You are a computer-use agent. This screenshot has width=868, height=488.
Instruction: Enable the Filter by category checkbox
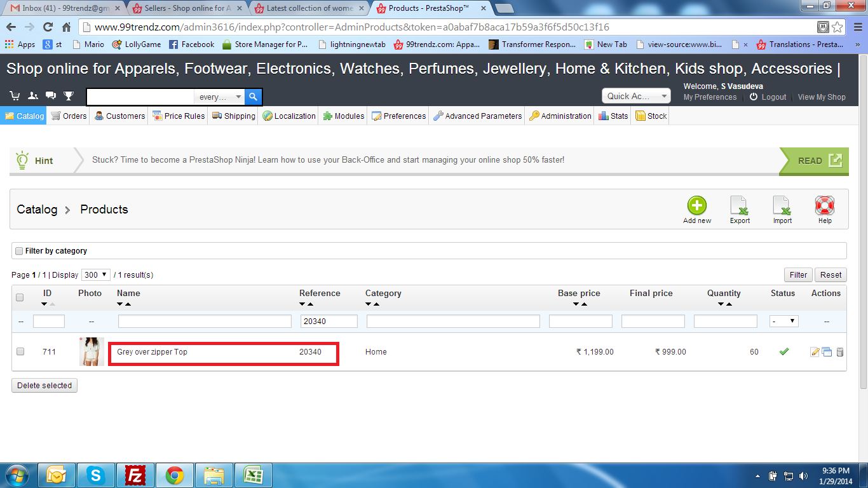pyautogui.click(x=19, y=251)
